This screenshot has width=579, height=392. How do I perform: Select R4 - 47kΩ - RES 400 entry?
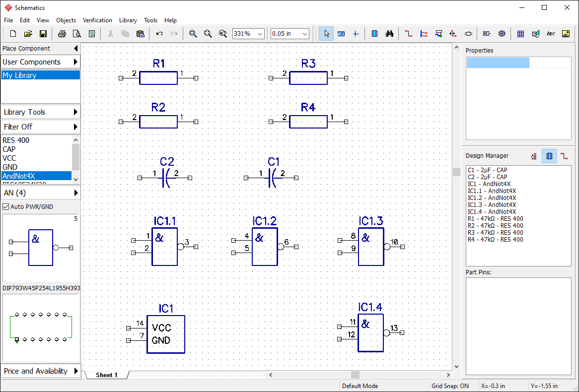click(495, 240)
